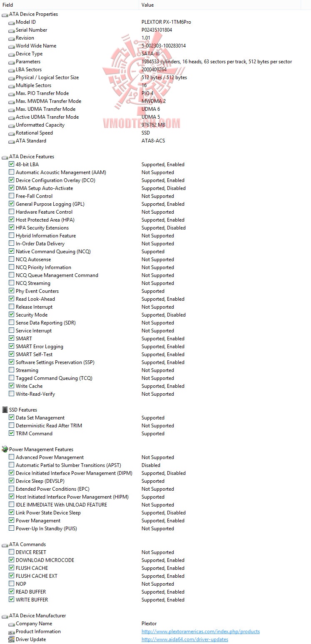Click the drive icon beside Revision
This screenshot has width=311, height=644.
(x=11, y=38)
